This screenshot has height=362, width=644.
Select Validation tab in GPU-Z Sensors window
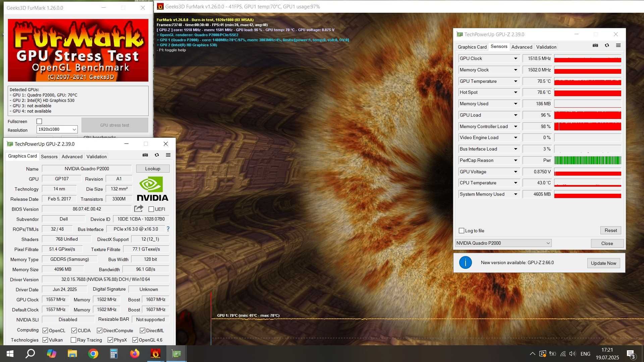tap(546, 47)
